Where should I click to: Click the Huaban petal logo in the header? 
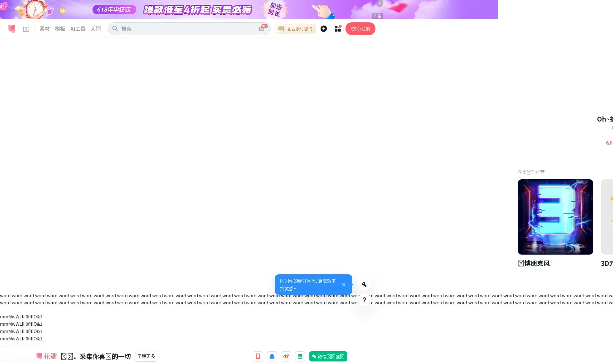pos(11,29)
